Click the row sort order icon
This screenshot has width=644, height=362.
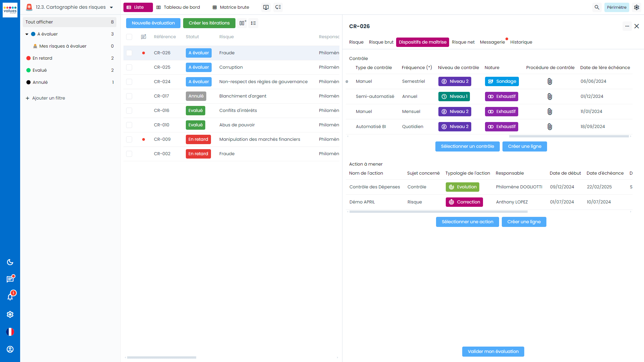tap(253, 23)
